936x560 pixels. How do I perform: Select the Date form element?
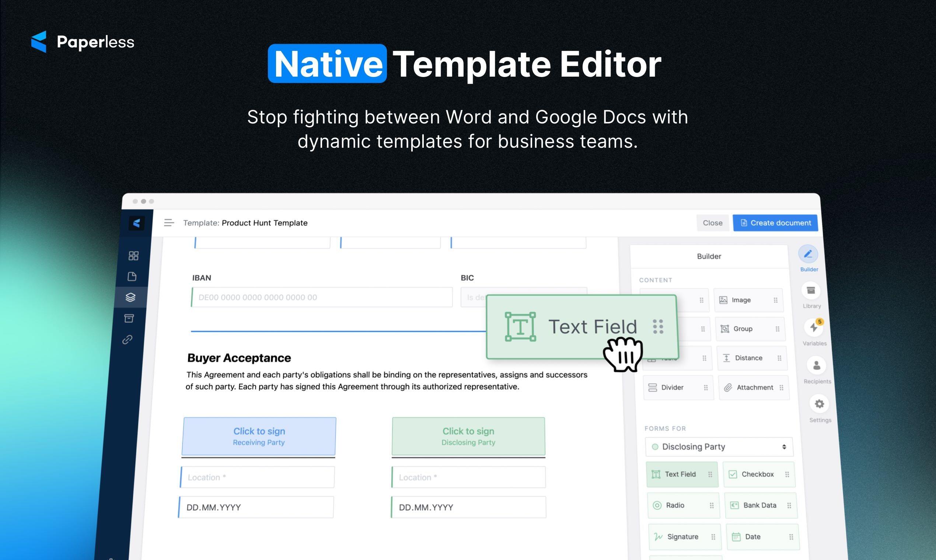click(x=763, y=536)
